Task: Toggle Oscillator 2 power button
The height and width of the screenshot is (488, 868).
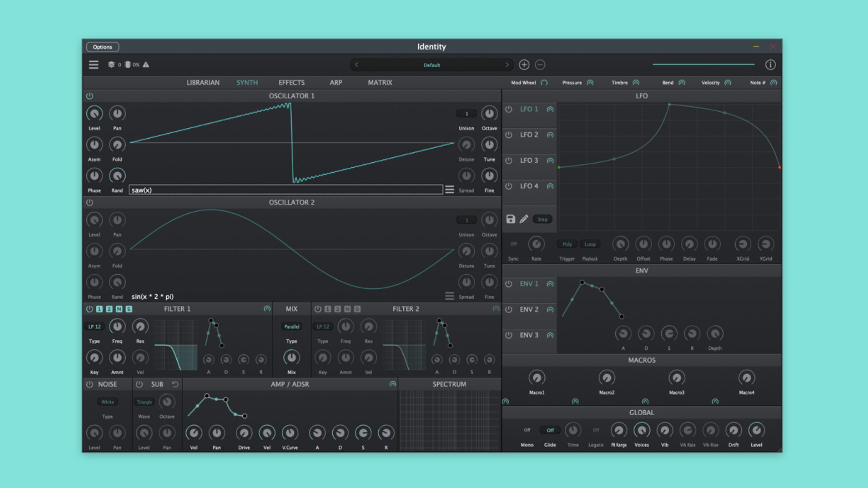Action: 90,202
